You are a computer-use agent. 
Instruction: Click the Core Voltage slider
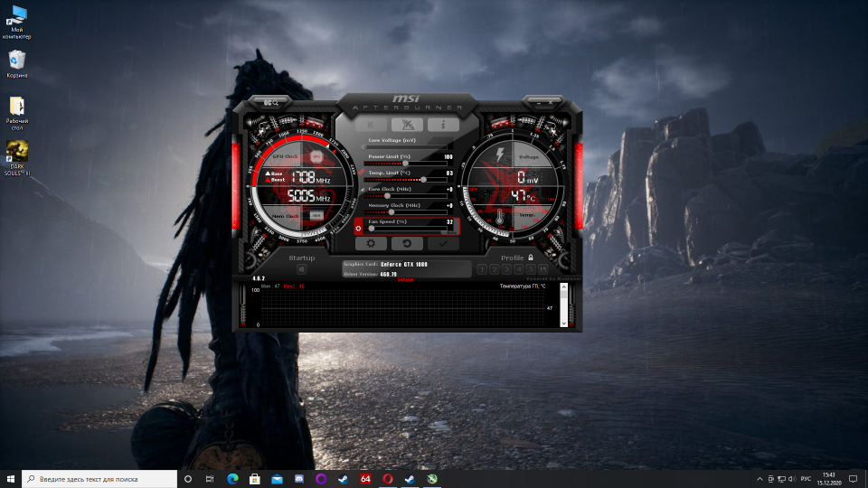coord(405,147)
